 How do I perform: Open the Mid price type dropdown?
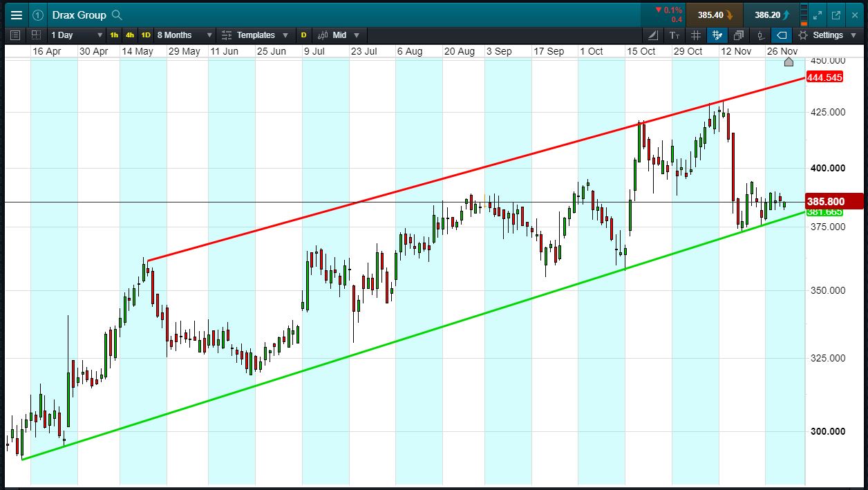(339, 35)
